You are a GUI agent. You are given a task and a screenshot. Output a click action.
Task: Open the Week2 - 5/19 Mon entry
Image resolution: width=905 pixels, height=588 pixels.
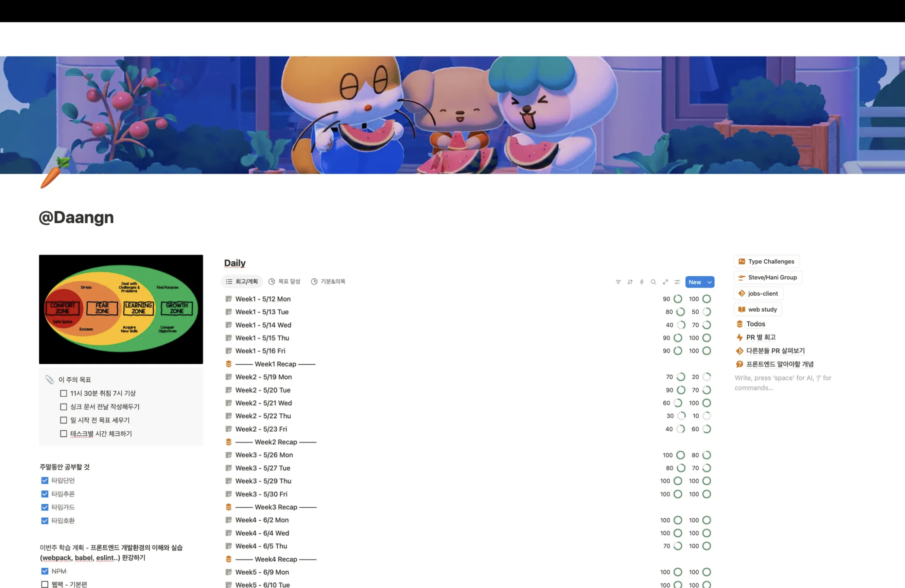click(263, 377)
